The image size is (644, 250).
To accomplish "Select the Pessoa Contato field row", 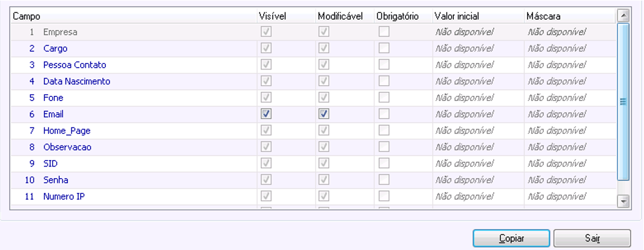I will (74, 65).
